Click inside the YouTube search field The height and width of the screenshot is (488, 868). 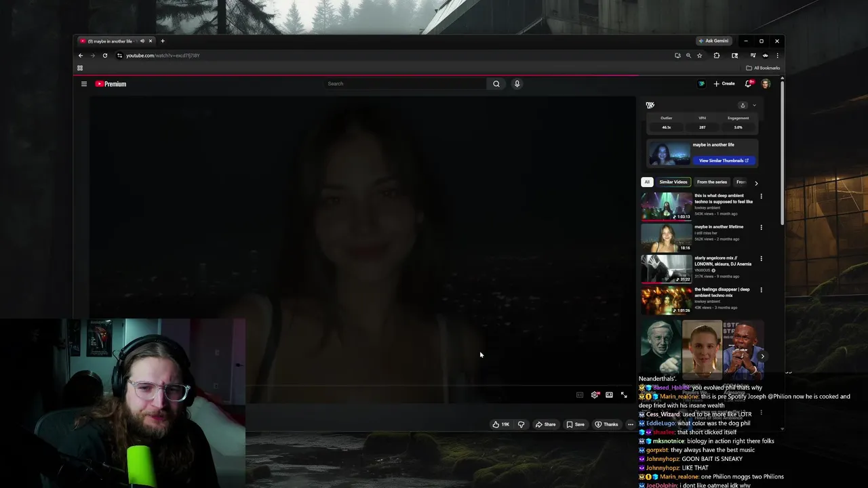405,84
